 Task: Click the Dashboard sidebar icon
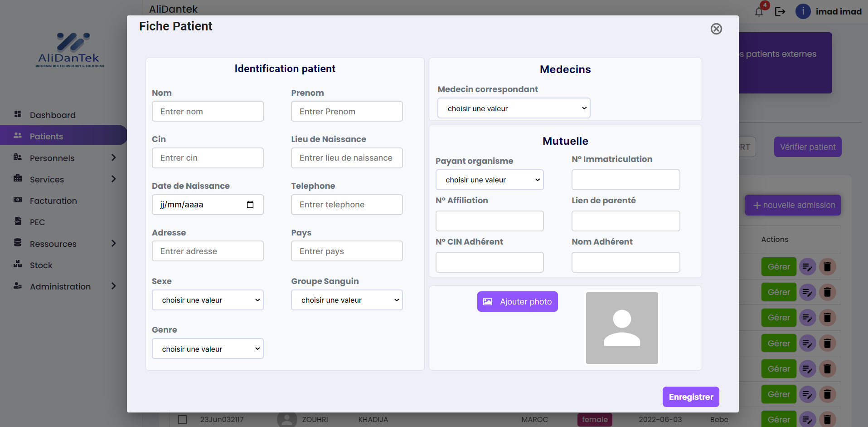coord(18,114)
